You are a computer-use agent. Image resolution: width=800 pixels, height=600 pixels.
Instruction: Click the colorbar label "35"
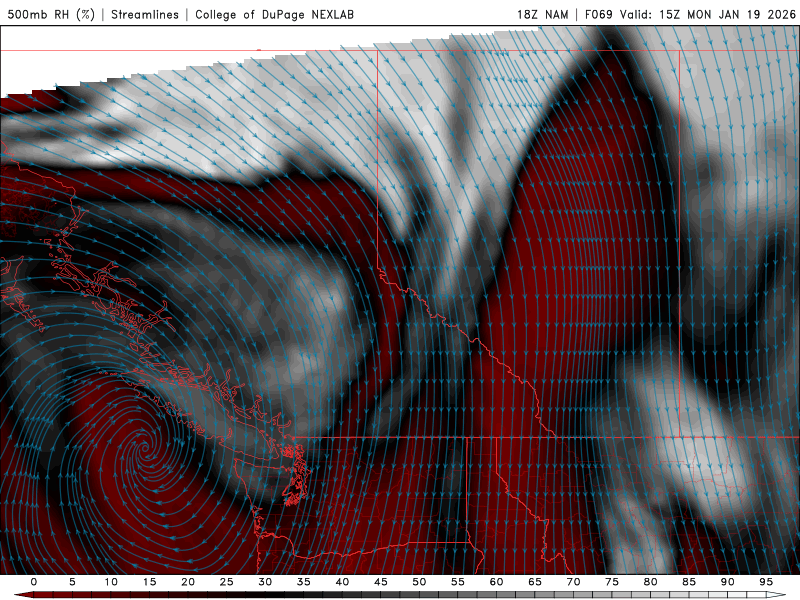304,582
